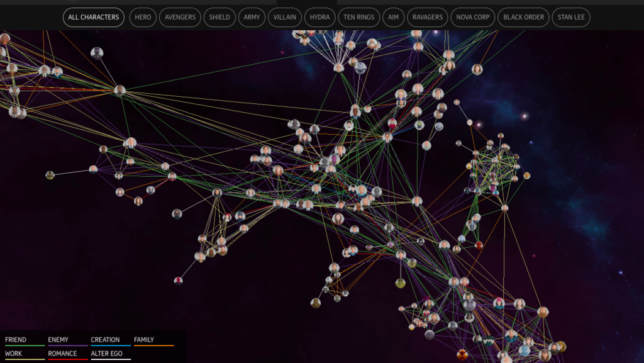Switch to the VILLAIN filter tab
The height and width of the screenshot is (363, 644).
pyautogui.click(x=284, y=17)
